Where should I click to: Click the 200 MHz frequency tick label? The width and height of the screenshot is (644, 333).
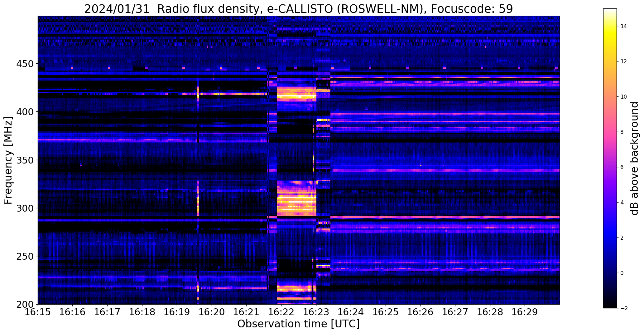(24, 304)
